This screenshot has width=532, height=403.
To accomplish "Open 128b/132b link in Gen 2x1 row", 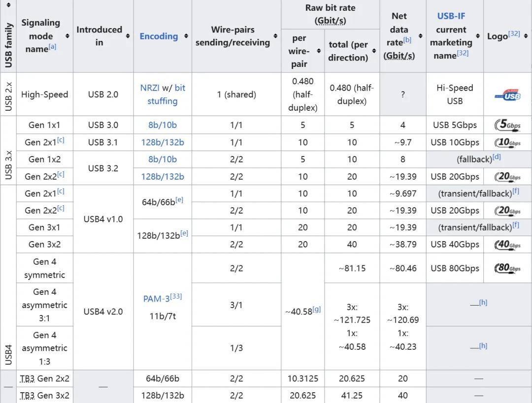I will coord(163,142).
